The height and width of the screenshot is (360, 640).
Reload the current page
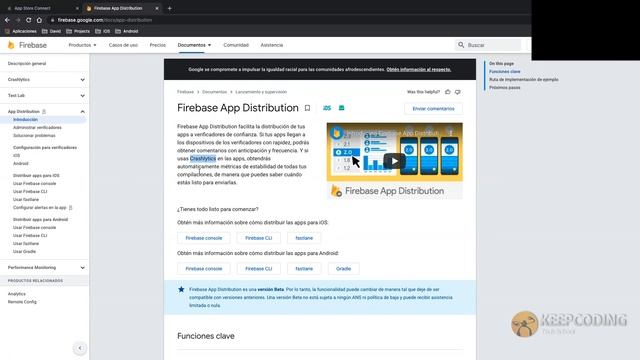29,20
